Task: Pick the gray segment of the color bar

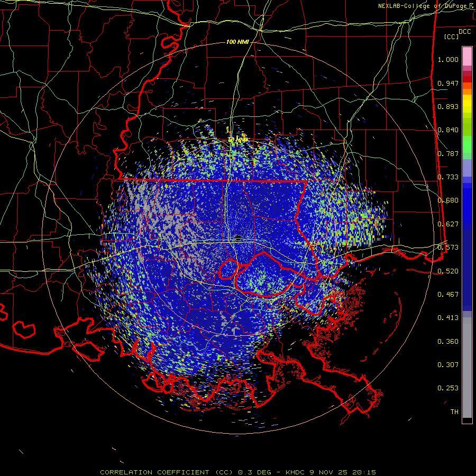Action: coord(467,368)
